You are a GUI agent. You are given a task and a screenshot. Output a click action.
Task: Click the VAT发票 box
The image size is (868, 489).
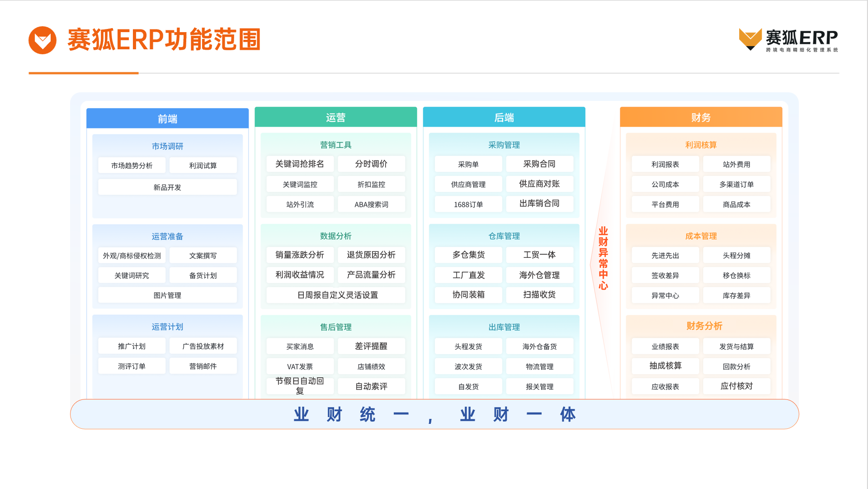(300, 366)
